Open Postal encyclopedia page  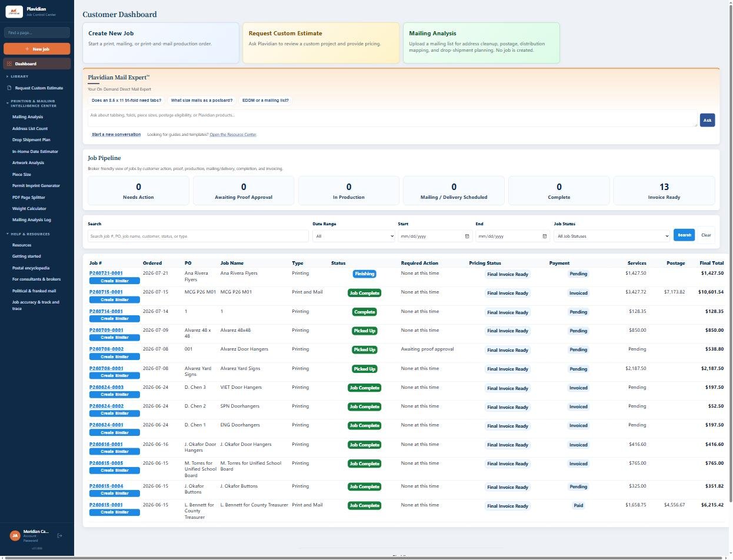31,268
